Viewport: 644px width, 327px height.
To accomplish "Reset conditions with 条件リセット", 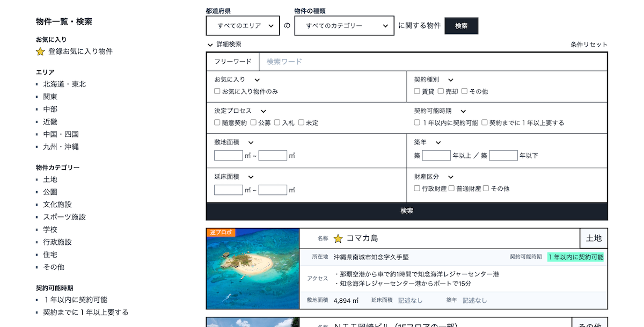I will (589, 45).
